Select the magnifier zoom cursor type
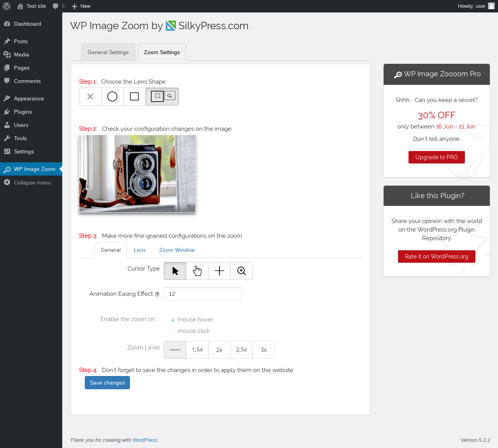Viewport: 498px width, 448px height. (x=242, y=271)
